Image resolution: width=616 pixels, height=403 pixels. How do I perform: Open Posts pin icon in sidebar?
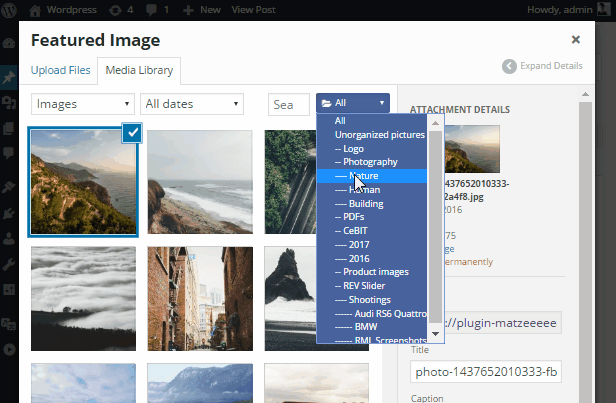[9, 77]
